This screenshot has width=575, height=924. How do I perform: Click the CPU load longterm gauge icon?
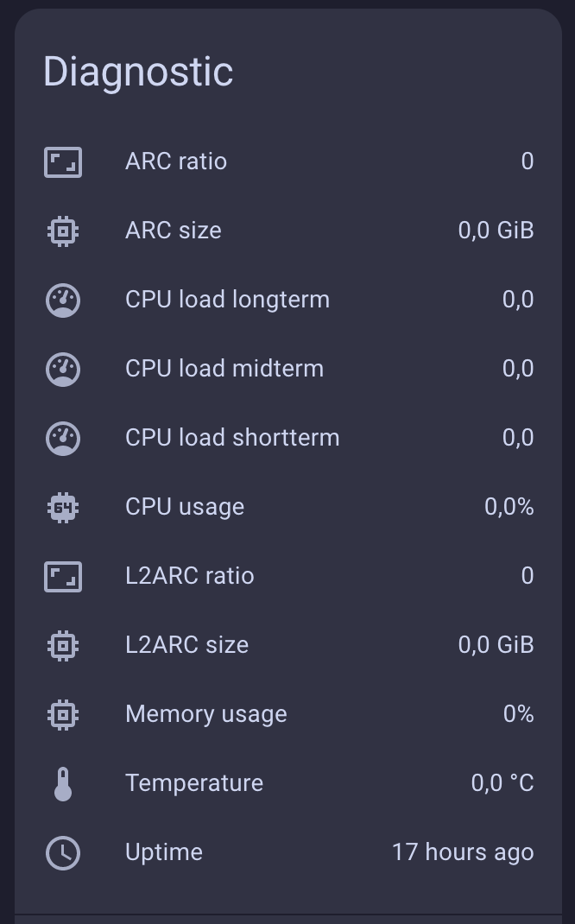pos(62,300)
